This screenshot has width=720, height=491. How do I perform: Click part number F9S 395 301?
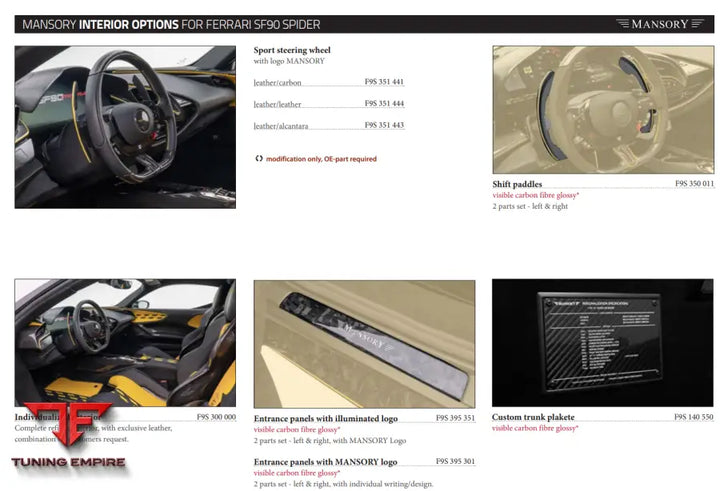click(x=456, y=461)
